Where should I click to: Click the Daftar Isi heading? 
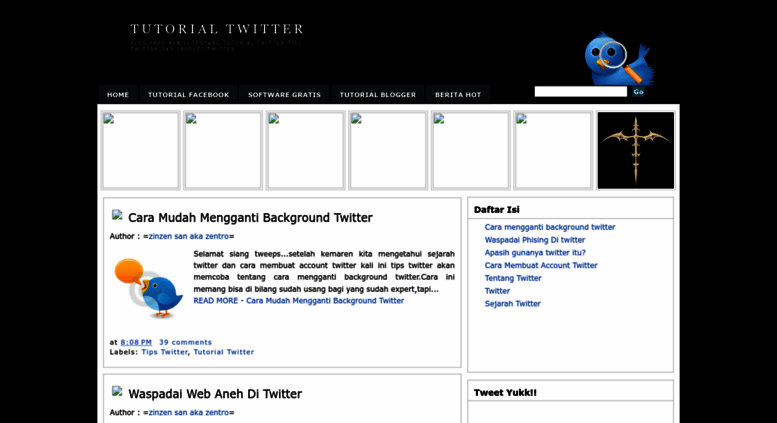497,210
